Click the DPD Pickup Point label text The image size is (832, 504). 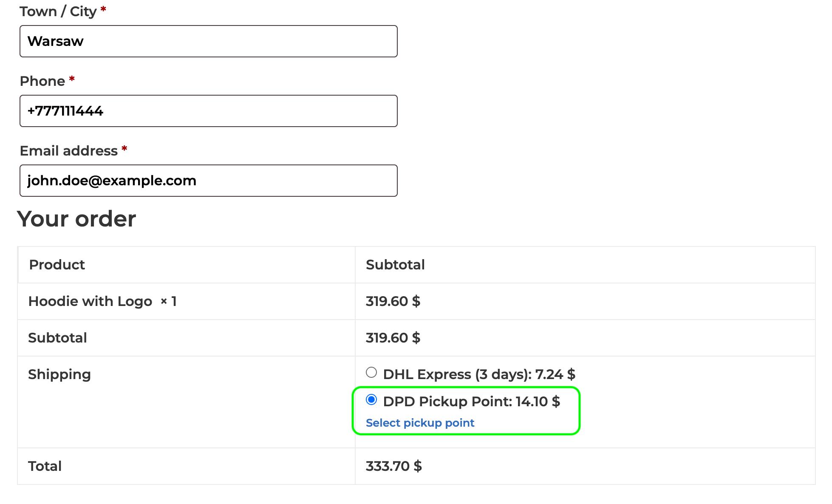[x=471, y=402]
